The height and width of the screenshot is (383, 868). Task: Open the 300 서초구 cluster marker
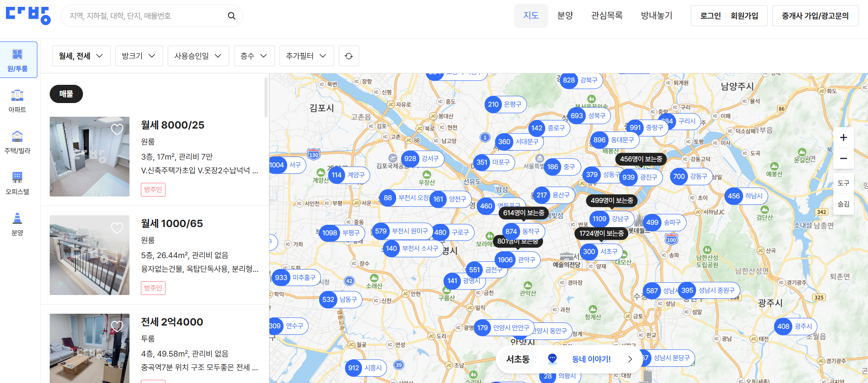click(x=601, y=252)
